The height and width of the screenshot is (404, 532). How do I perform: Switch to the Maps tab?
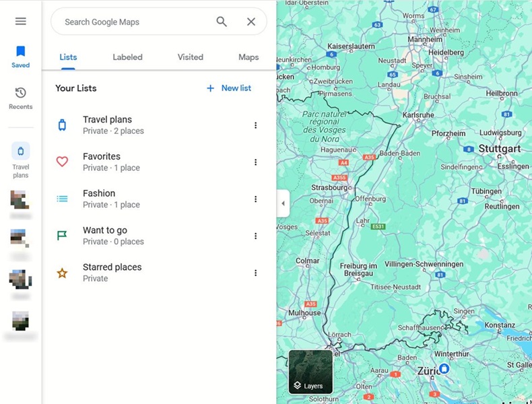tap(248, 57)
